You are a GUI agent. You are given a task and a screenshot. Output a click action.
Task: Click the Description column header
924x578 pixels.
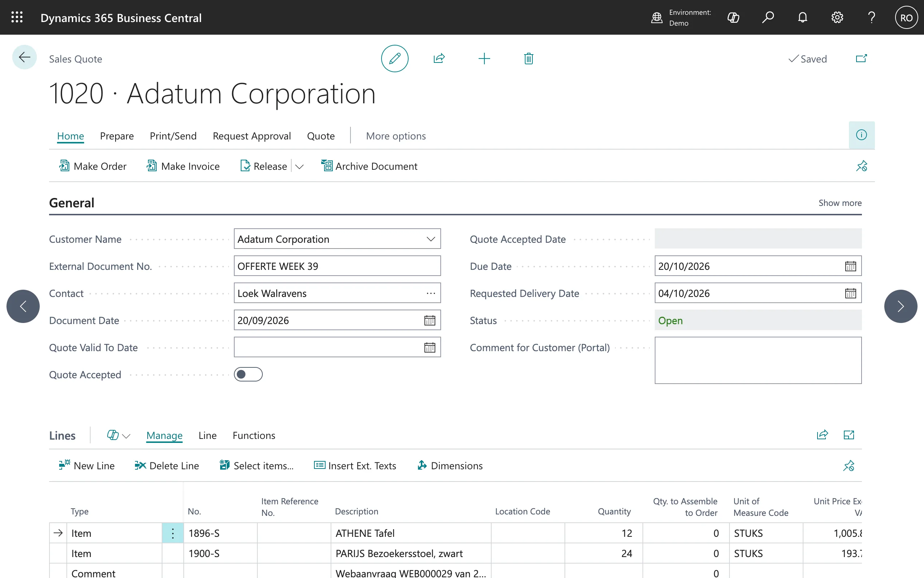357,512
